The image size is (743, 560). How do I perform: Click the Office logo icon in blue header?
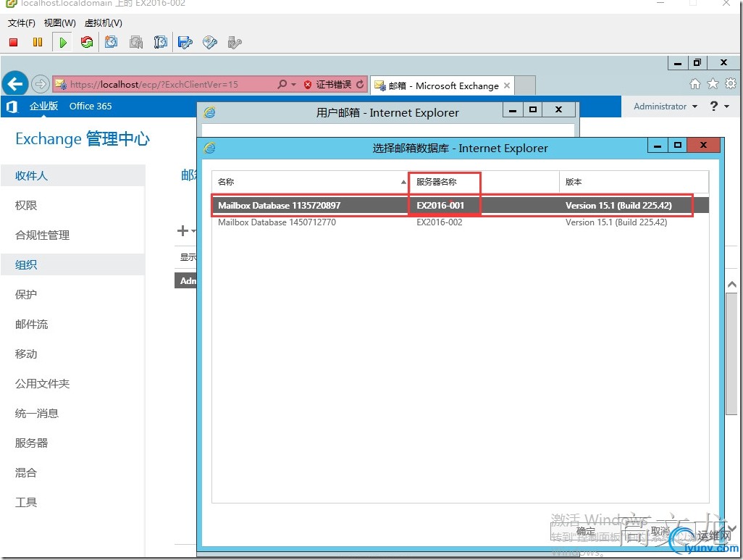pyautogui.click(x=12, y=106)
